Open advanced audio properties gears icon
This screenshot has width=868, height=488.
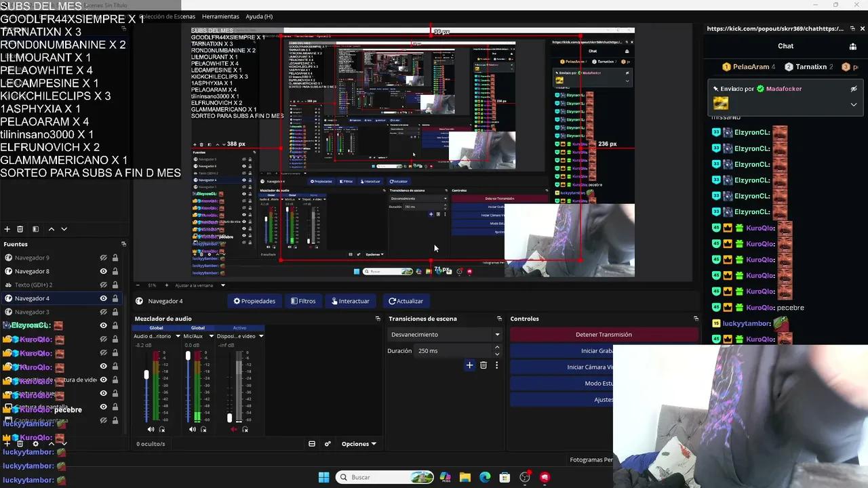tap(328, 444)
